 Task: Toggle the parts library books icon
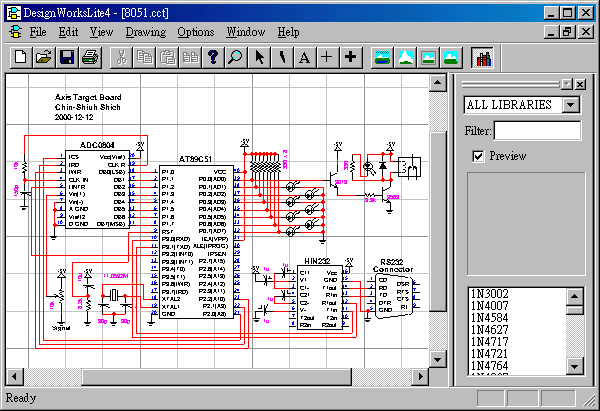(483, 57)
